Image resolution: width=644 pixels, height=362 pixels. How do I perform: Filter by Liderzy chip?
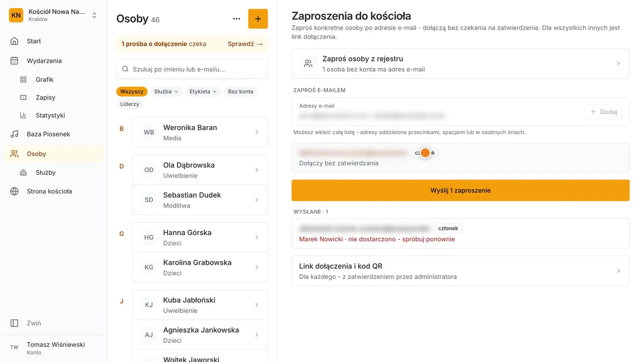coord(130,104)
